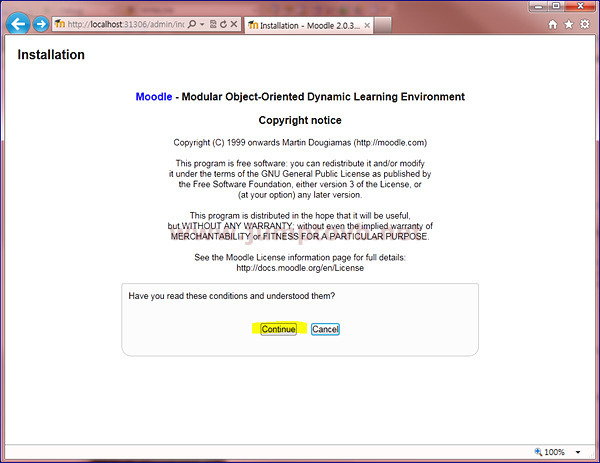
Task: Close the browser window
Action: click(x=580, y=6)
